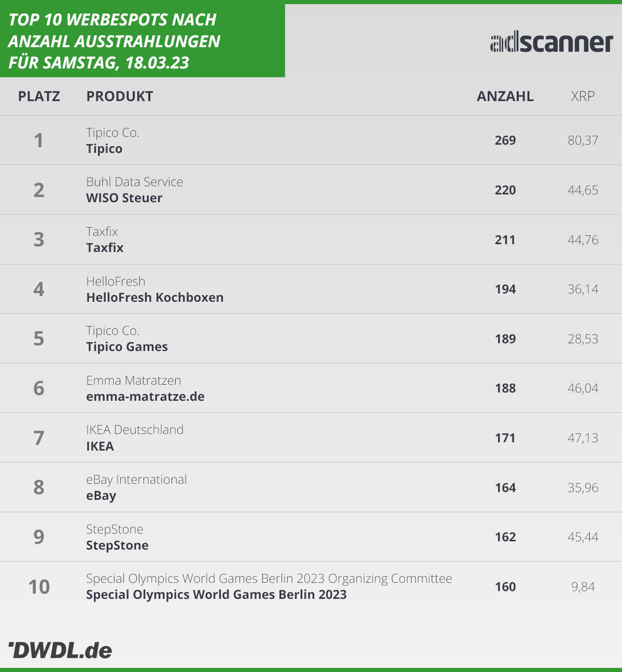Click the DWDL.de logo
Viewport: 622px width, 672px height.
coord(60,650)
